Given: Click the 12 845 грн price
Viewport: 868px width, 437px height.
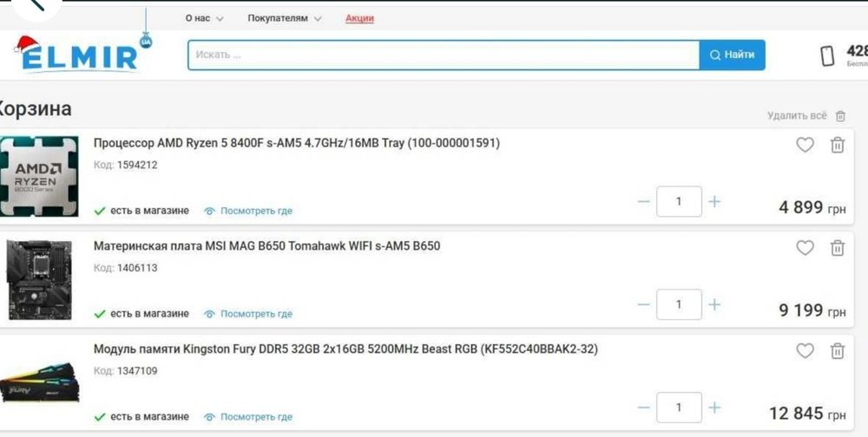Looking at the screenshot, I should [x=807, y=414].
